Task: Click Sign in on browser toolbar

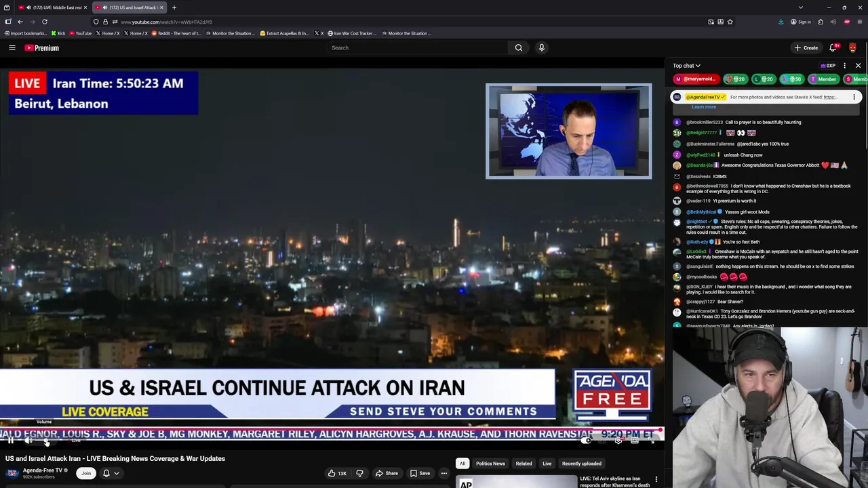Action: tap(801, 22)
